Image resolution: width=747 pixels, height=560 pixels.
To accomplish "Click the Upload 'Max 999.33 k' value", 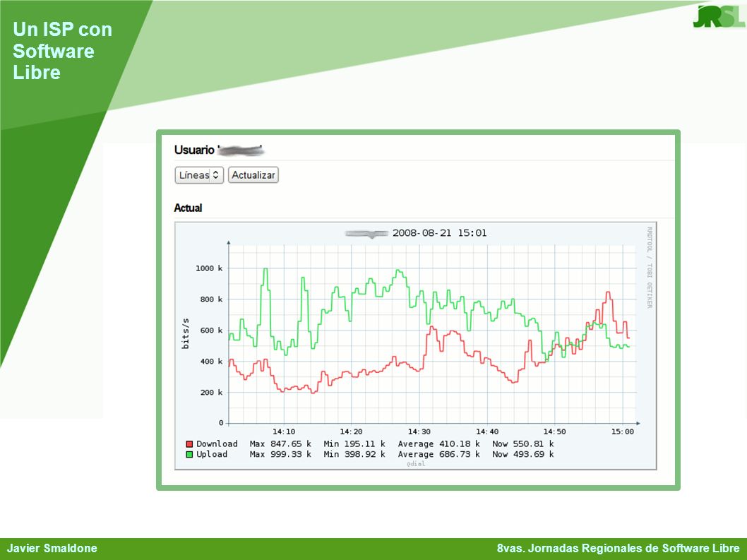I will coord(280,454).
